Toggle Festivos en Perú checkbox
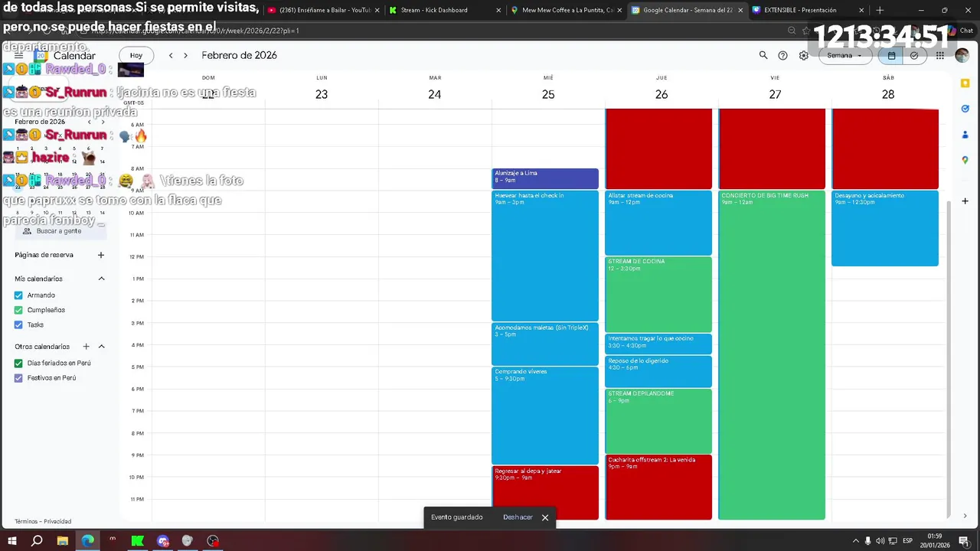The width and height of the screenshot is (980, 551). (18, 378)
